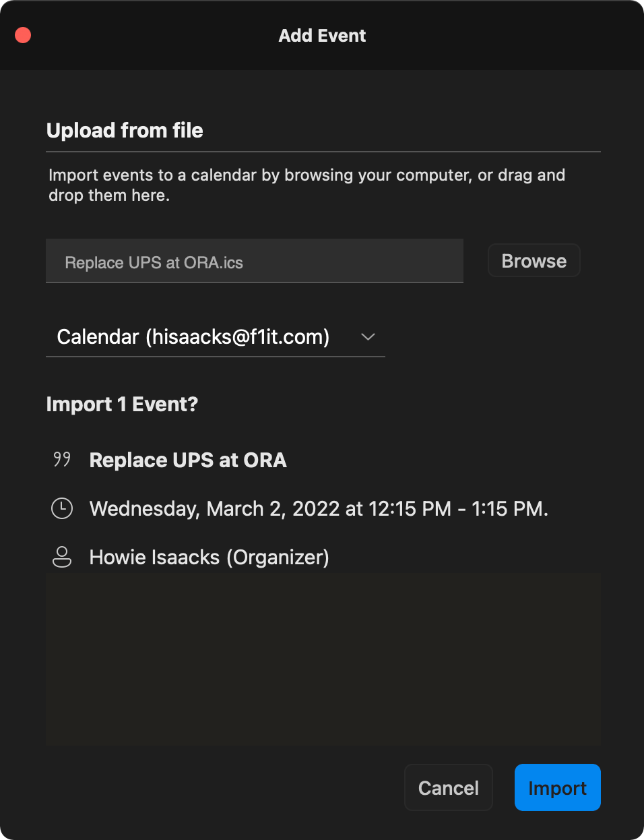Click the drag and drop instructions text
This screenshot has width=644, height=840.
pos(307,185)
